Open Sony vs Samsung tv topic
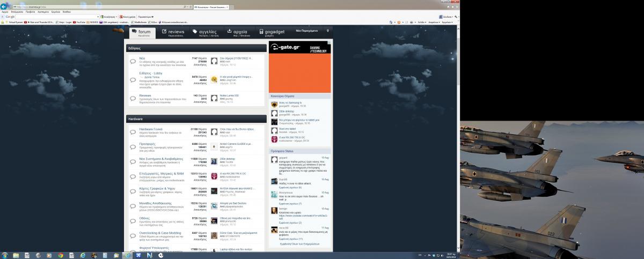Viewport: 644px width, 259px height. (x=290, y=102)
